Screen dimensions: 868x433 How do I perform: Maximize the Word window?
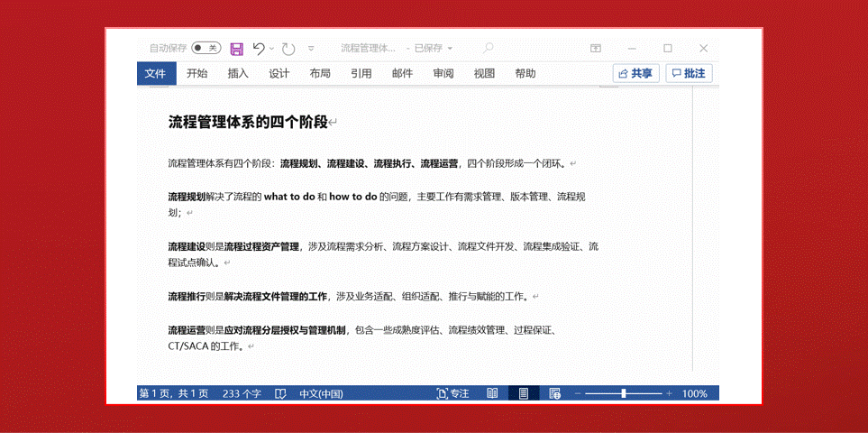point(668,49)
